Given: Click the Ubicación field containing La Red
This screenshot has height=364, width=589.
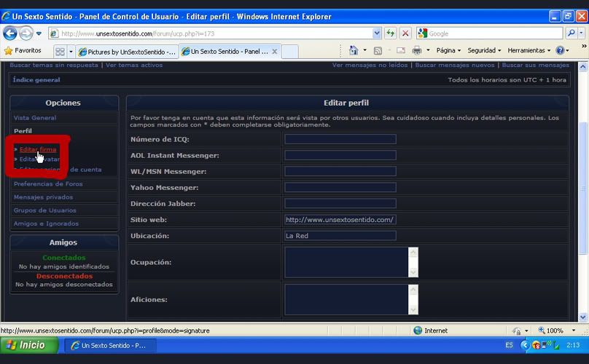Looking at the screenshot, I should tap(340, 236).
